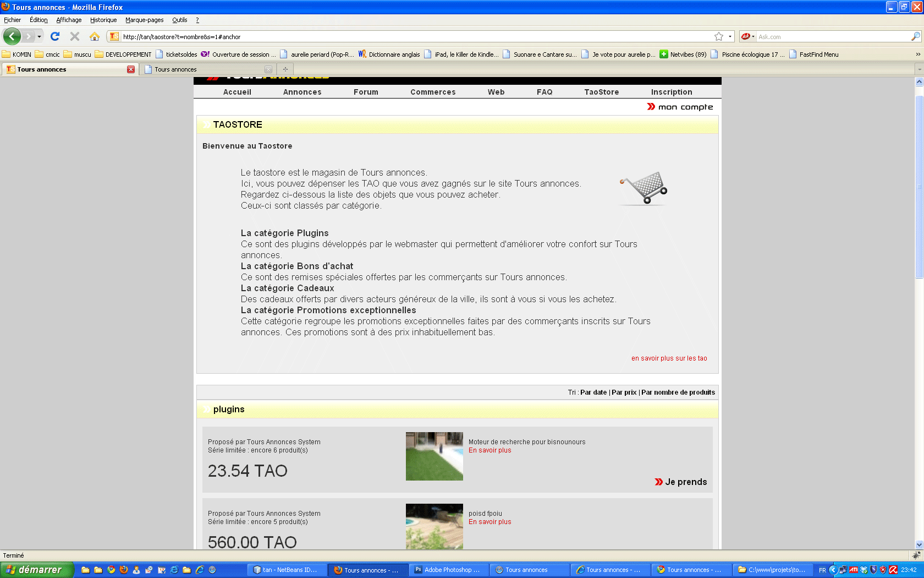Go to the browser home page icon

(95, 36)
